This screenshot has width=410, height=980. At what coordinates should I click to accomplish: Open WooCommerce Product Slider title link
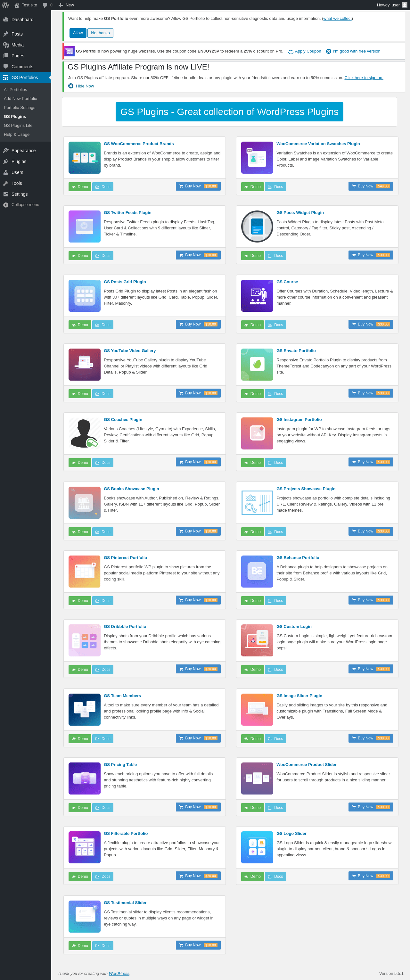[307, 765]
